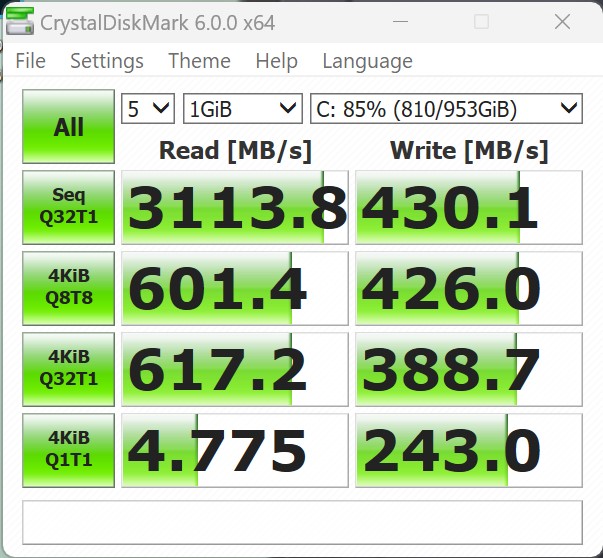Open the Language menu

coord(367,61)
